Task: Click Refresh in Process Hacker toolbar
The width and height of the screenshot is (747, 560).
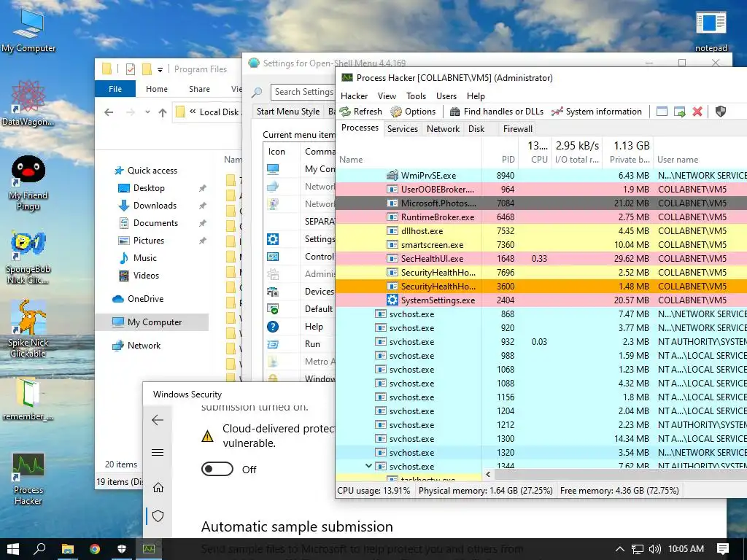Action: click(361, 112)
